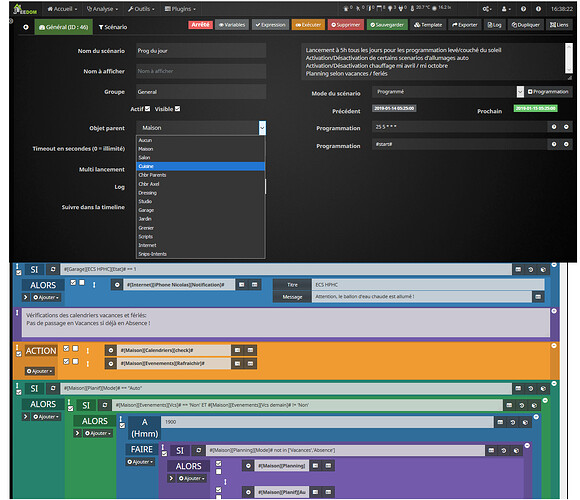
Task: Click the Variables eye button
Action: click(232, 25)
